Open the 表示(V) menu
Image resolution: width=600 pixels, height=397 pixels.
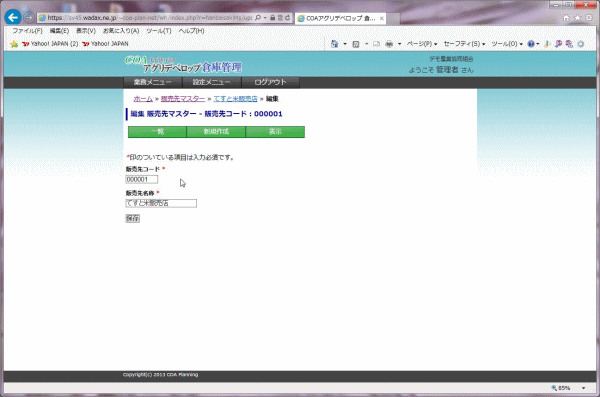click(86, 31)
